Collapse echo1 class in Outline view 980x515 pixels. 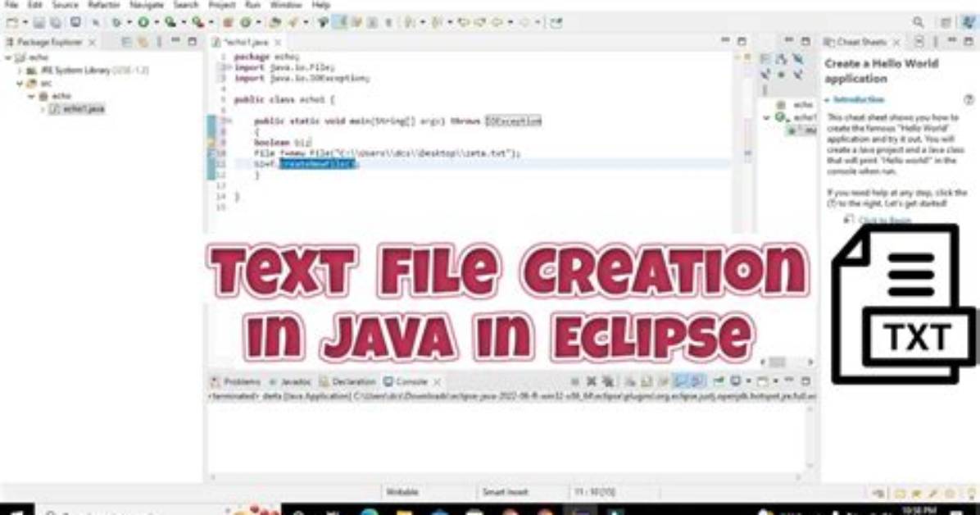(767, 117)
